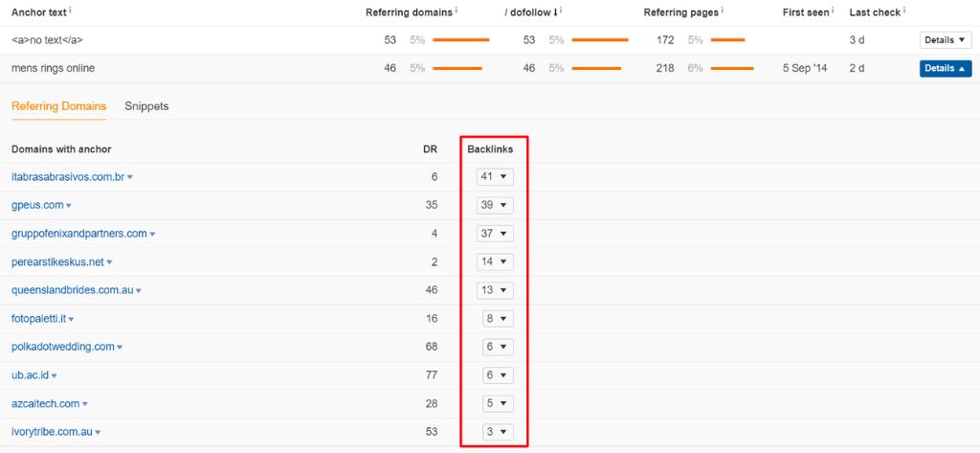Switch to the Snippets tab

pos(146,106)
